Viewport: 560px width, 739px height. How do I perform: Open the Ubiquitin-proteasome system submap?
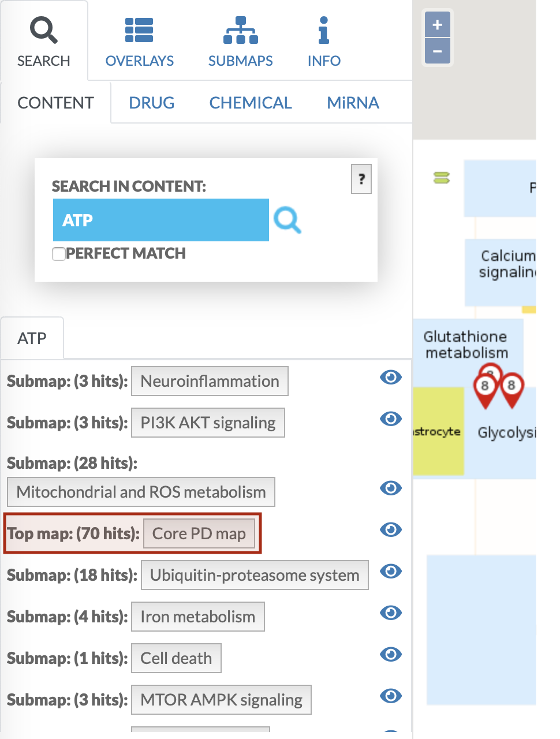click(x=255, y=575)
